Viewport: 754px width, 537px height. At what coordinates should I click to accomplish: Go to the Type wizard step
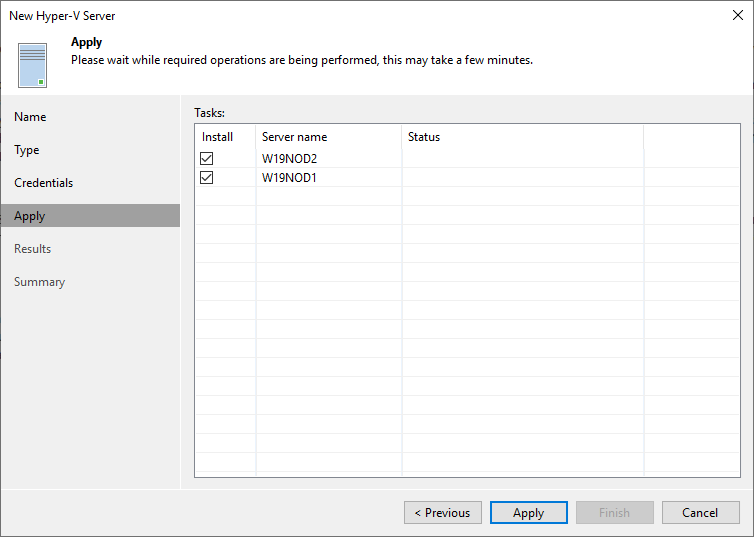(x=27, y=150)
